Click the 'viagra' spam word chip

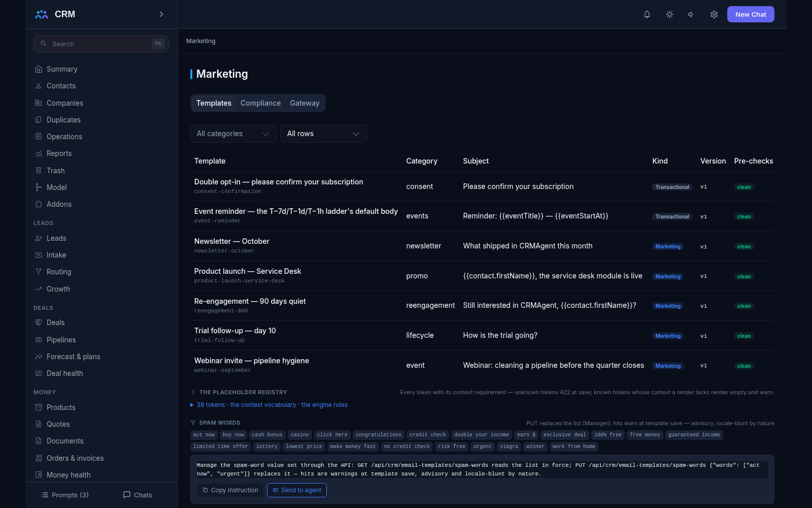[509, 447]
